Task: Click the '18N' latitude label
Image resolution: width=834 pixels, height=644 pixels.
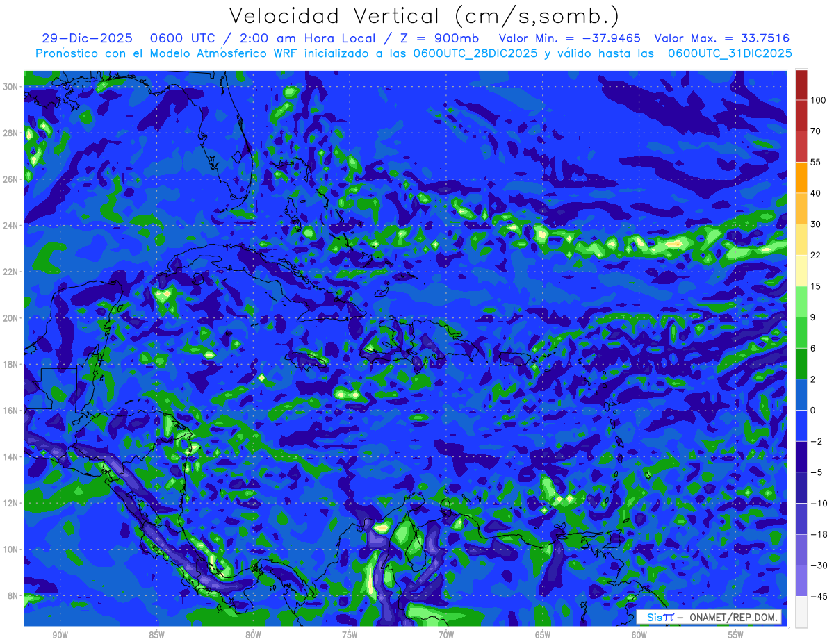Action: [11, 364]
